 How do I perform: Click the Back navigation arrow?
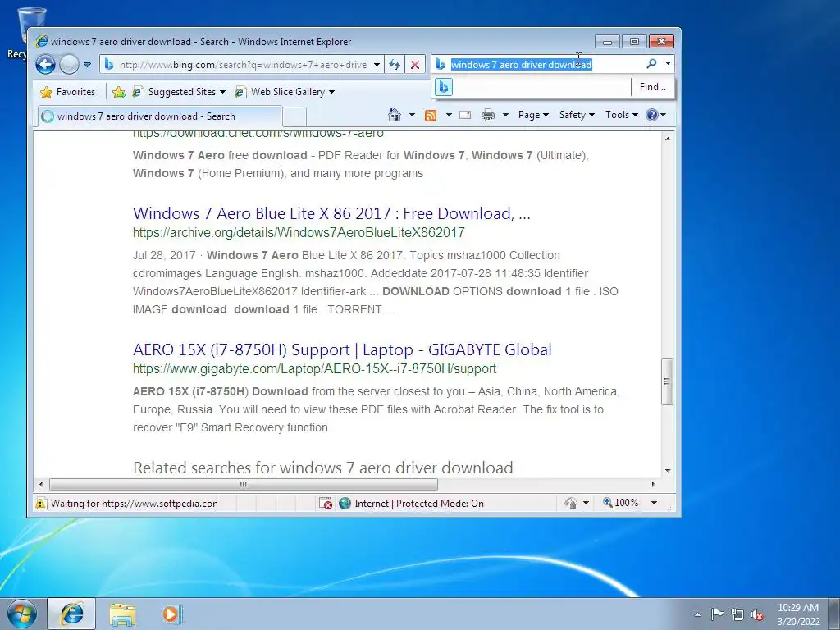[x=46, y=65]
